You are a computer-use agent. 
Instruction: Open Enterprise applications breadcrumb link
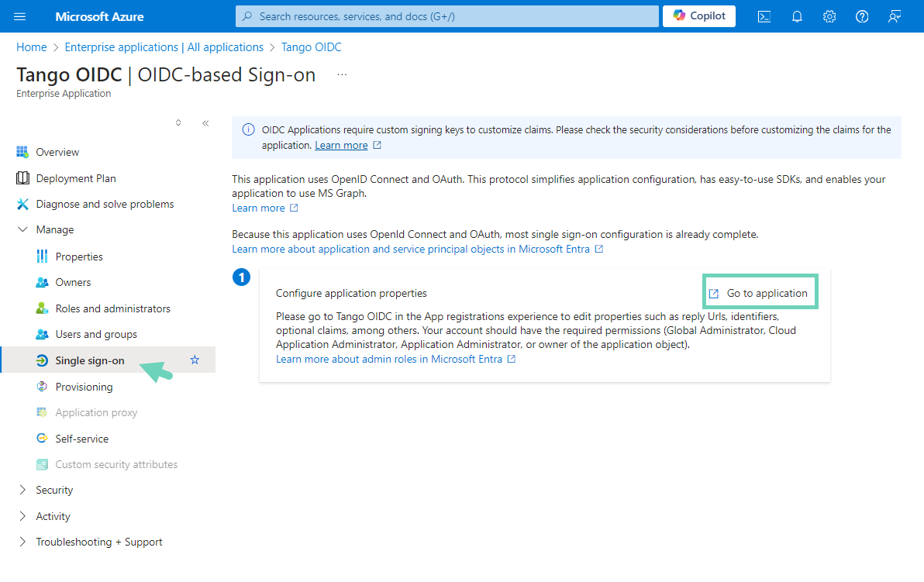point(164,47)
